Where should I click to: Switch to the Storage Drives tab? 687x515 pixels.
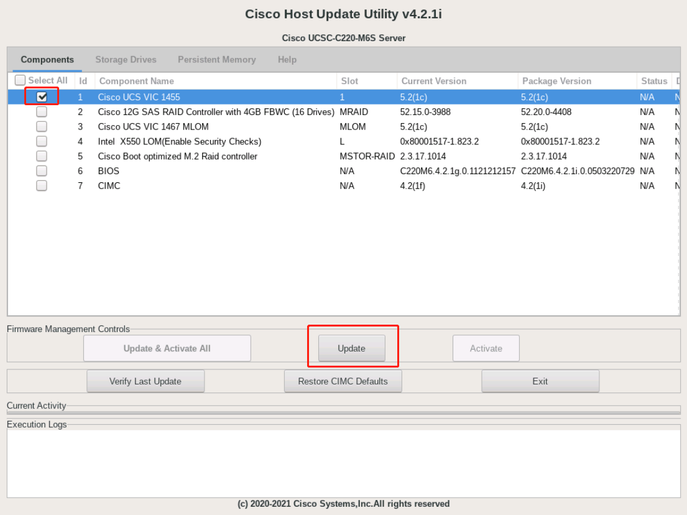(x=126, y=60)
